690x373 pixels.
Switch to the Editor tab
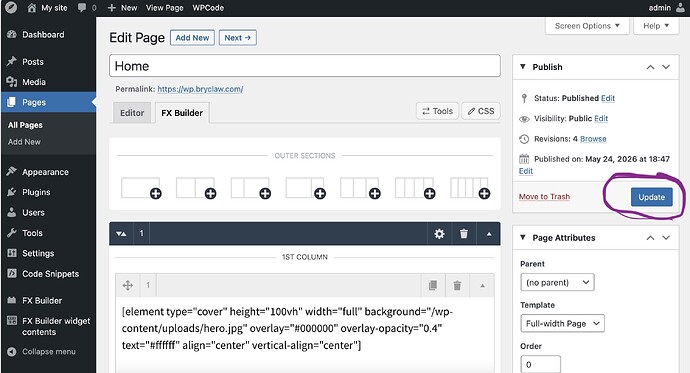tap(132, 113)
